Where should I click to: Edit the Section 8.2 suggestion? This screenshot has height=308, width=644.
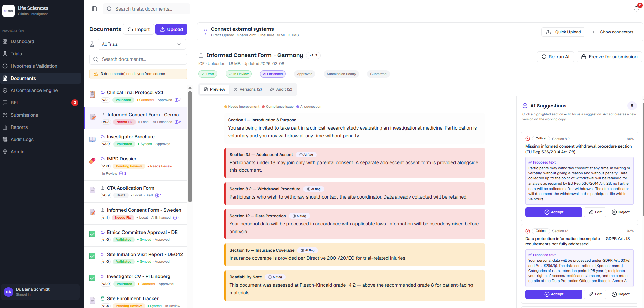point(595,212)
